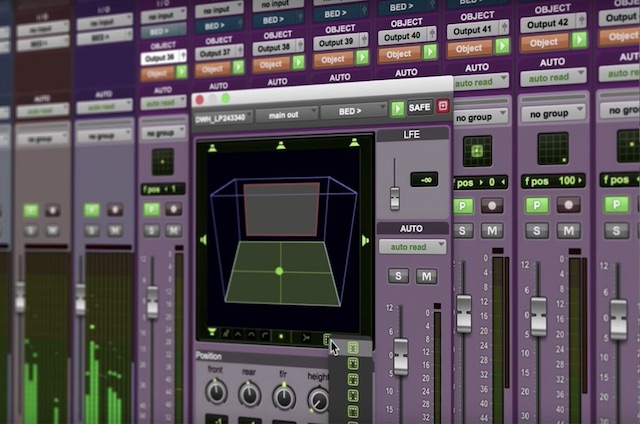Select the top-right speaker icon in the panner

pos(354,142)
